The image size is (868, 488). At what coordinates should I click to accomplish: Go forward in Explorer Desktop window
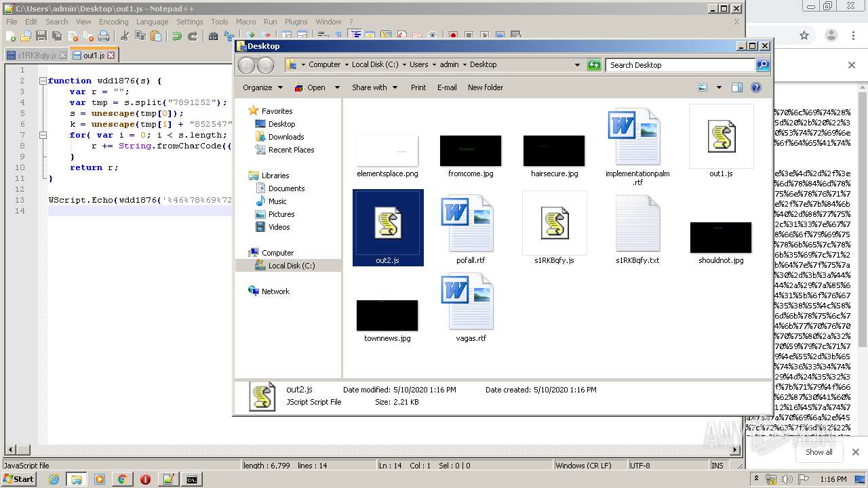pyautogui.click(x=266, y=65)
